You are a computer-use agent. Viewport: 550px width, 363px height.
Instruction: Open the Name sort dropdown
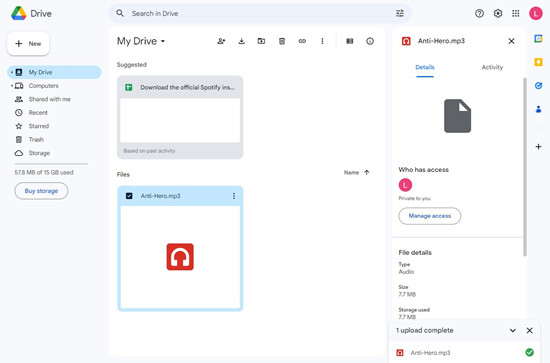click(x=351, y=172)
